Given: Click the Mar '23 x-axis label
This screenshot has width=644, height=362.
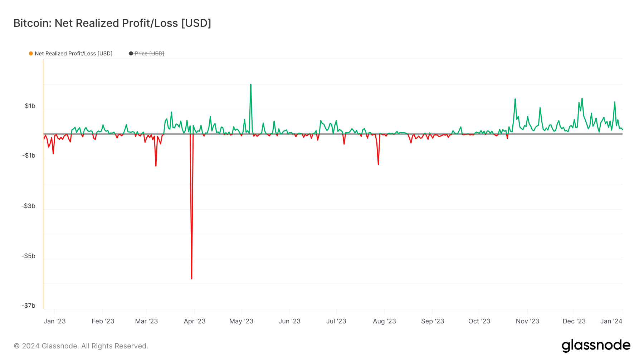Looking at the screenshot, I should 146,321.
